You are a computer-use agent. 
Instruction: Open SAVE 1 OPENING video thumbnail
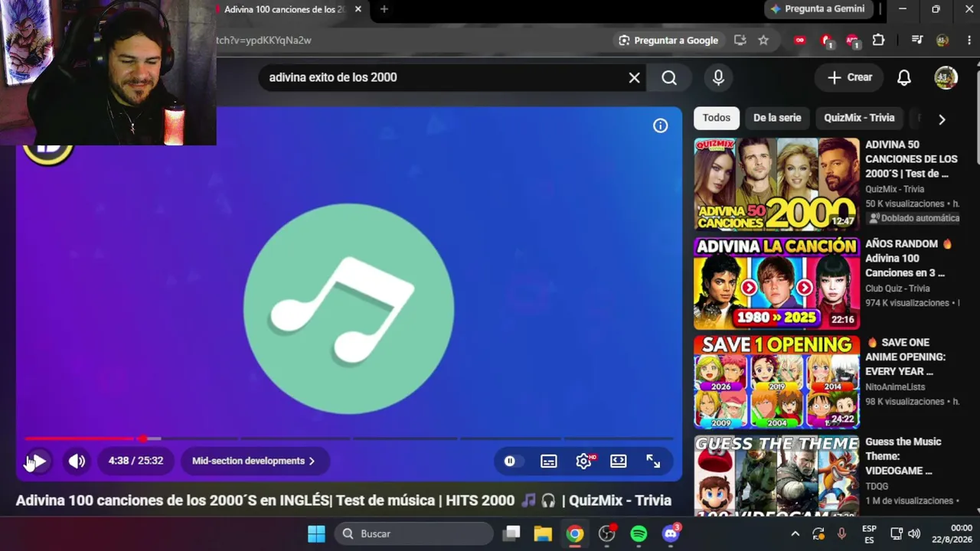(776, 382)
